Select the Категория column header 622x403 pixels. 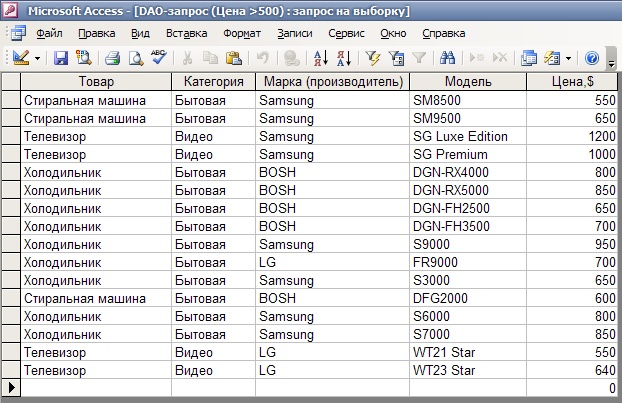tap(213, 82)
